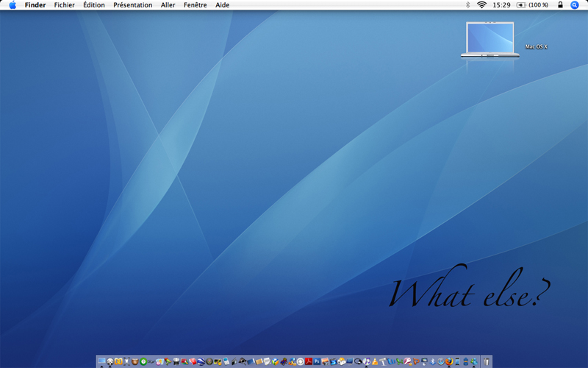Open the Édition menu
588x368 pixels.
coord(94,5)
